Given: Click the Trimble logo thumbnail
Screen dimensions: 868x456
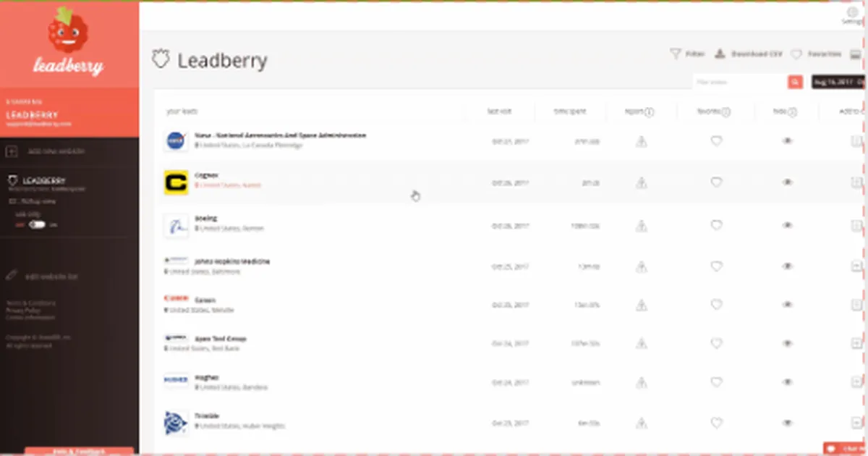Looking at the screenshot, I should (176, 423).
